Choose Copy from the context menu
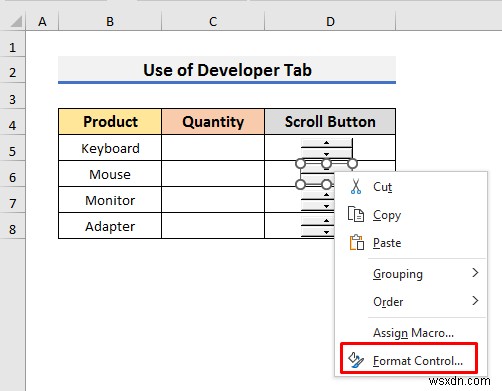Image resolution: width=502 pixels, height=391 pixels. [x=411, y=215]
